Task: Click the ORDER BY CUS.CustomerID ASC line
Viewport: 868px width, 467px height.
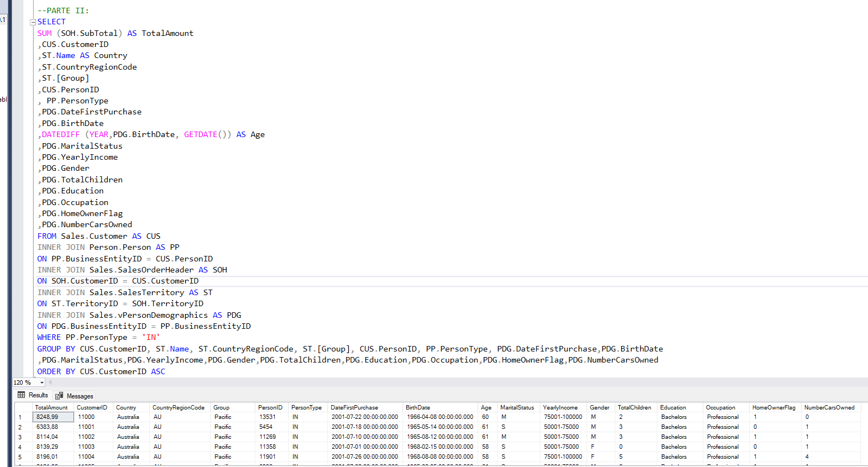Action: [x=101, y=371]
